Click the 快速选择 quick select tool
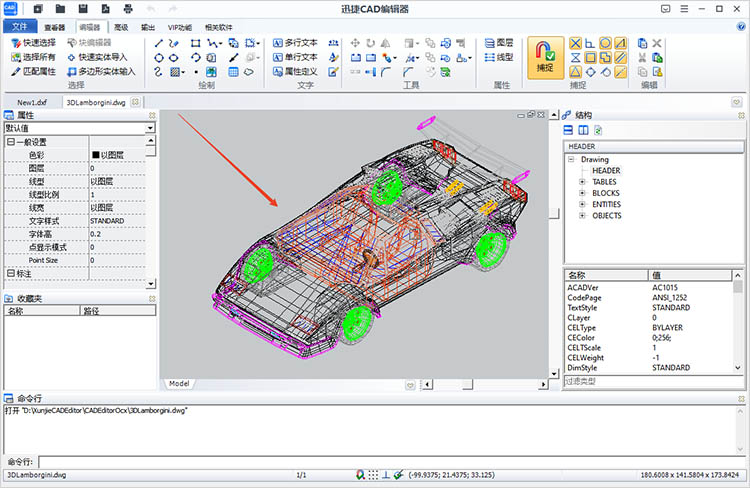 tap(34, 44)
